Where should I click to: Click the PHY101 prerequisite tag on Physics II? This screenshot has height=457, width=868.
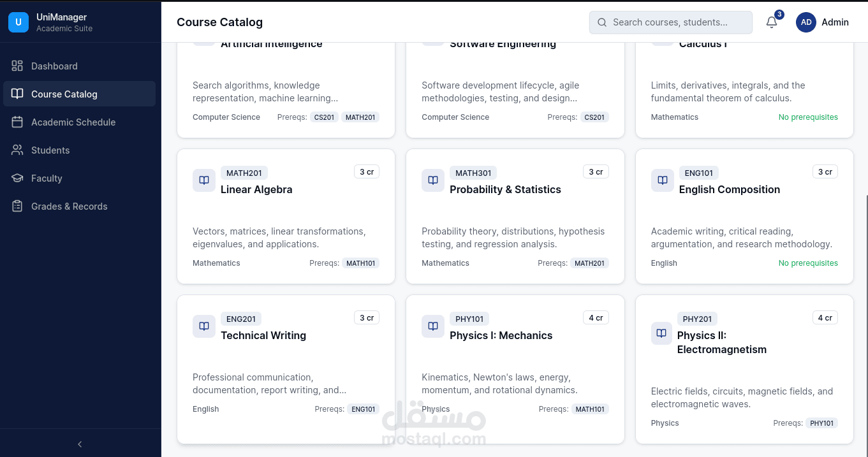point(821,423)
